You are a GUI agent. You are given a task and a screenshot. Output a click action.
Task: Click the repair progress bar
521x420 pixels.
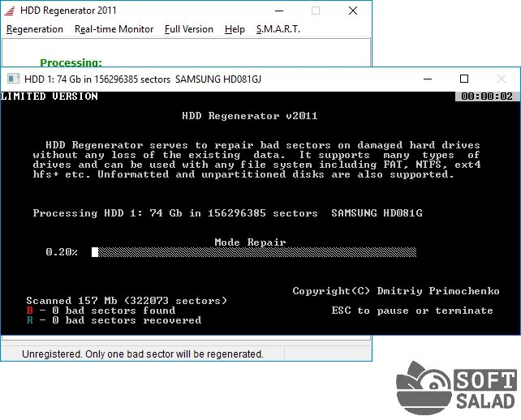click(254, 252)
